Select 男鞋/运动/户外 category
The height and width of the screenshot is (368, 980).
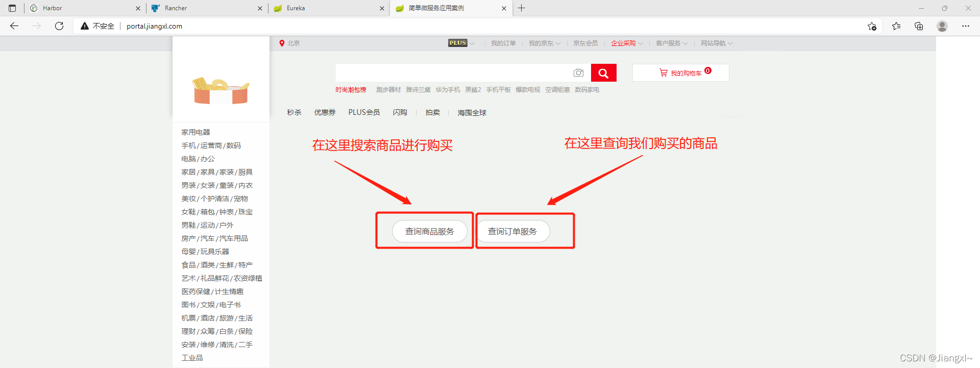coord(207,225)
